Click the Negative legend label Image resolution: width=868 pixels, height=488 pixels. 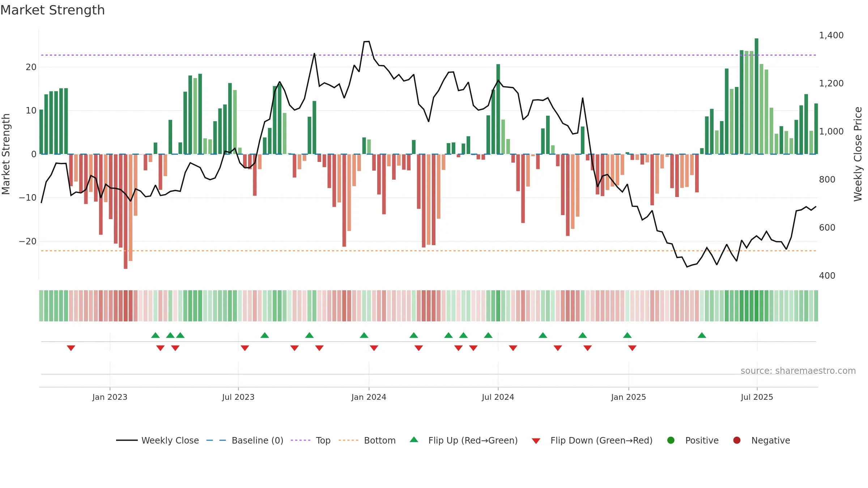click(770, 440)
